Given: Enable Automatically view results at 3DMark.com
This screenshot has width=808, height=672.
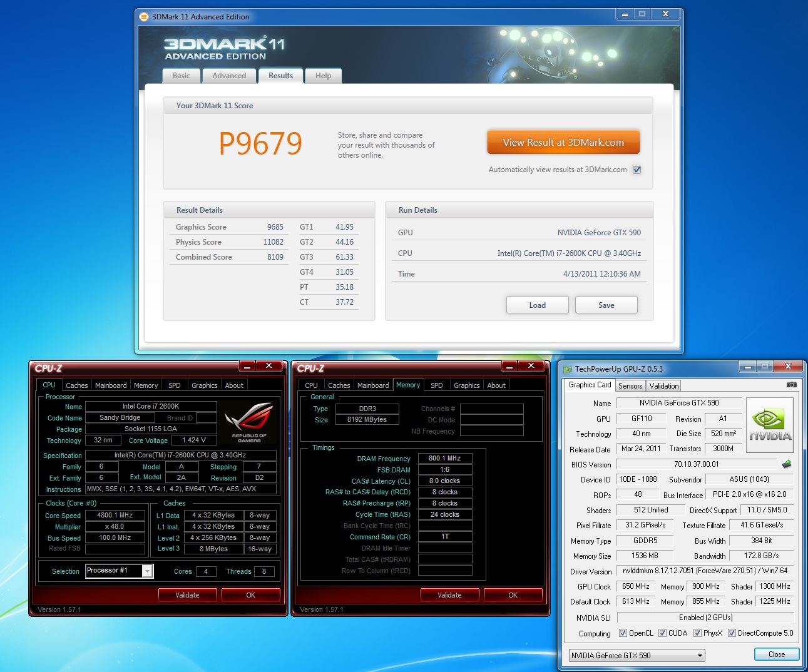Looking at the screenshot, I should click(x=637, y=170).
